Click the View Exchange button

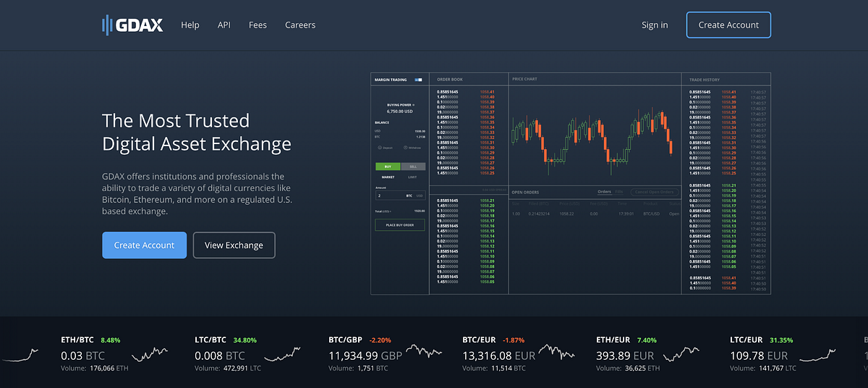234,245
